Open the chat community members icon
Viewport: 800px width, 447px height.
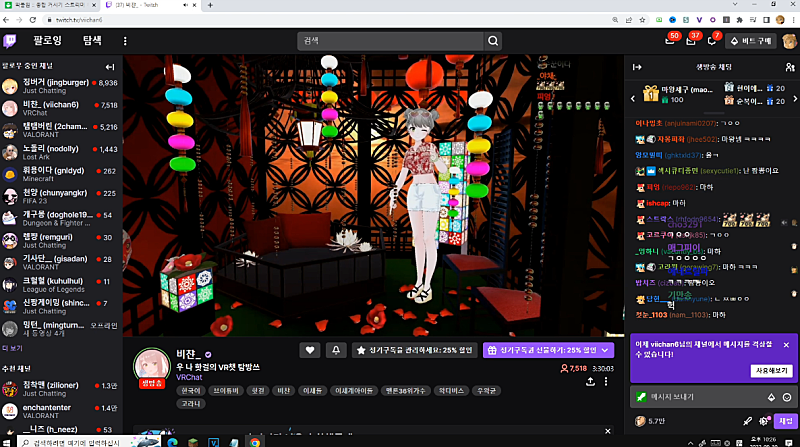click(x=790, y=67)
